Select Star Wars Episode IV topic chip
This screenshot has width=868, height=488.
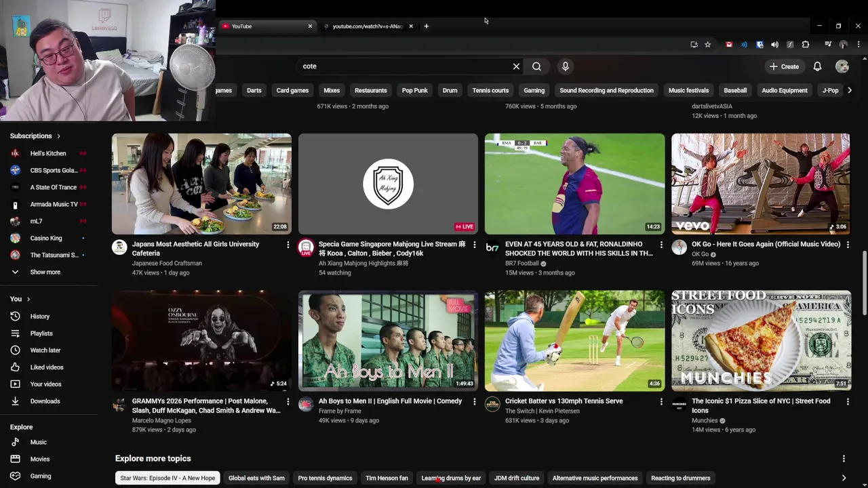click(167, 478)
